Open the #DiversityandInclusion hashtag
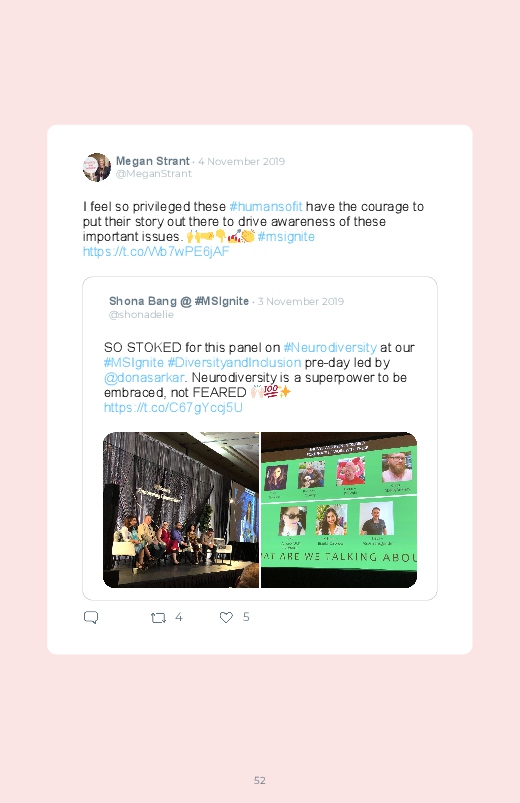The width and height of the screenshot is (520, 803). (x=234, y=363)
